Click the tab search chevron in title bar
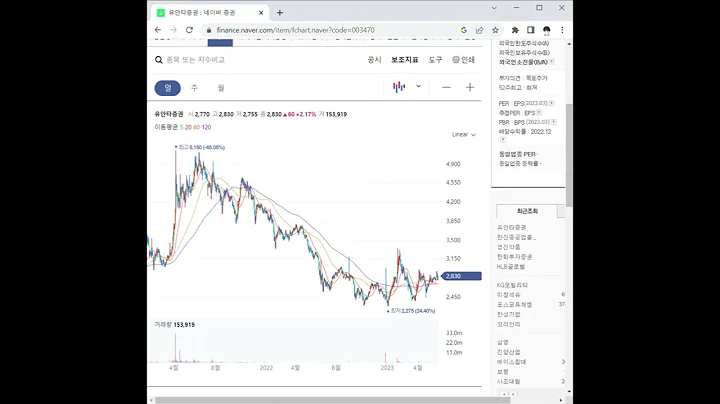 pos(494,8)
